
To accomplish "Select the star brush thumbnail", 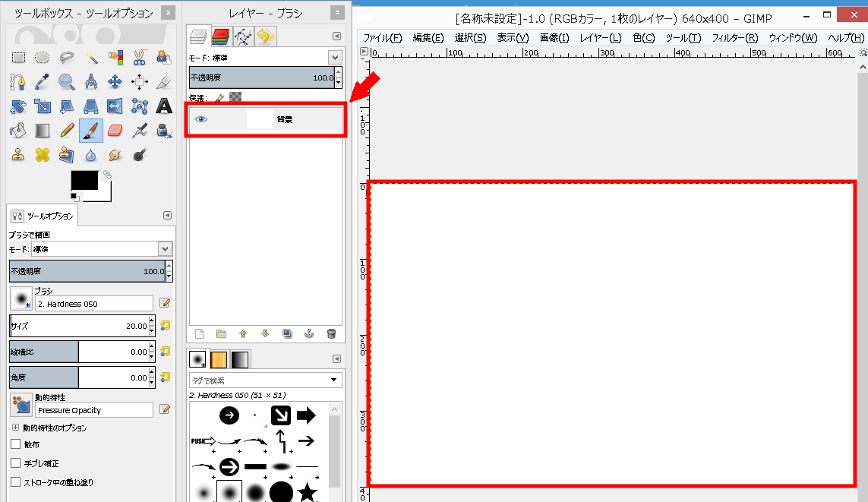I will (308, 493).
